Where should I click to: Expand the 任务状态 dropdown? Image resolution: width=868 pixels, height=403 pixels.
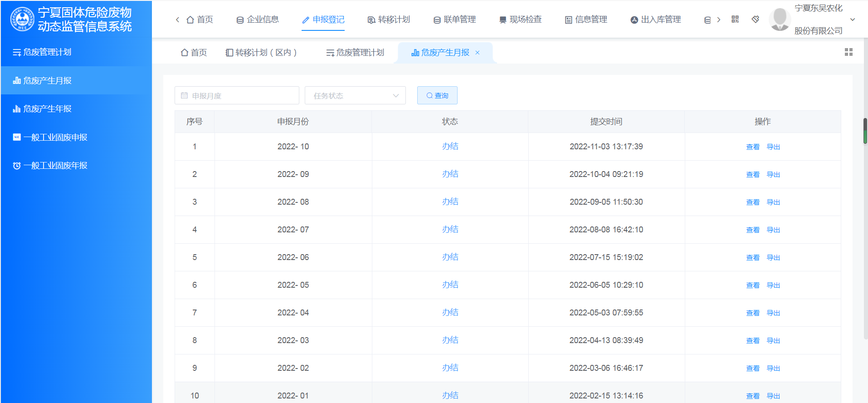click(x=355, y=96)
